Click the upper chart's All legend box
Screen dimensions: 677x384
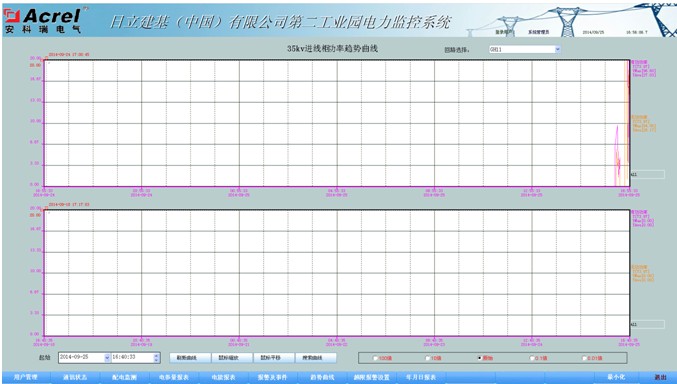(x=647, y=175)
